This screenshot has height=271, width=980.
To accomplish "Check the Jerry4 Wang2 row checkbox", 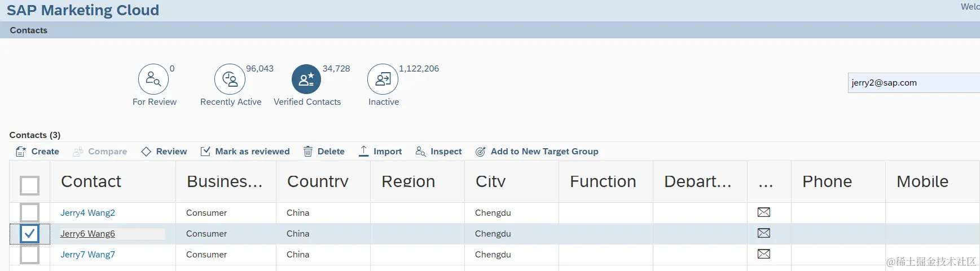I will tap(29, 212).
